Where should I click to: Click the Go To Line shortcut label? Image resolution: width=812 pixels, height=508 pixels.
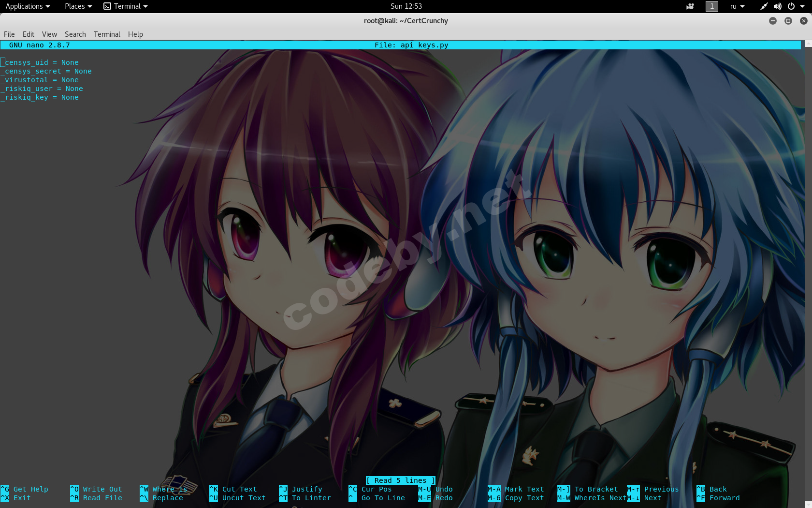point(383,498)
